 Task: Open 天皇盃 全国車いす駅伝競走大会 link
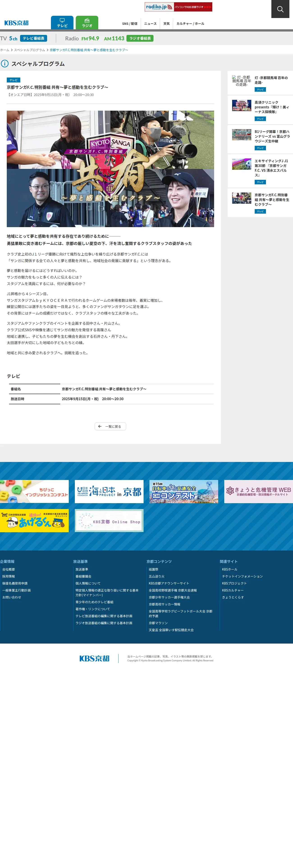[171, 630]
